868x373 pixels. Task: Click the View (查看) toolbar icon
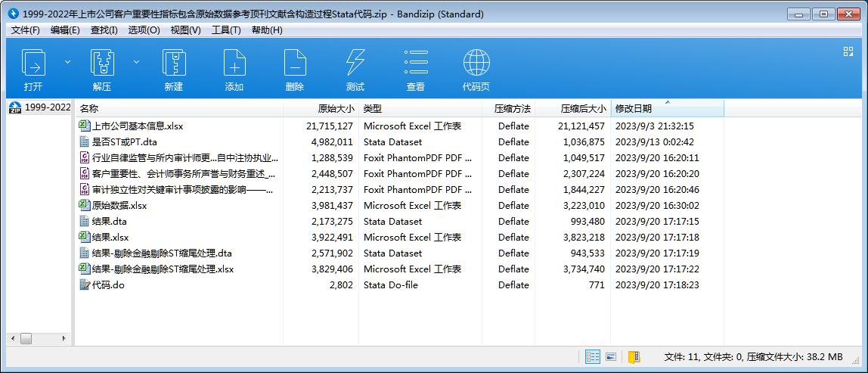(416, 63)
